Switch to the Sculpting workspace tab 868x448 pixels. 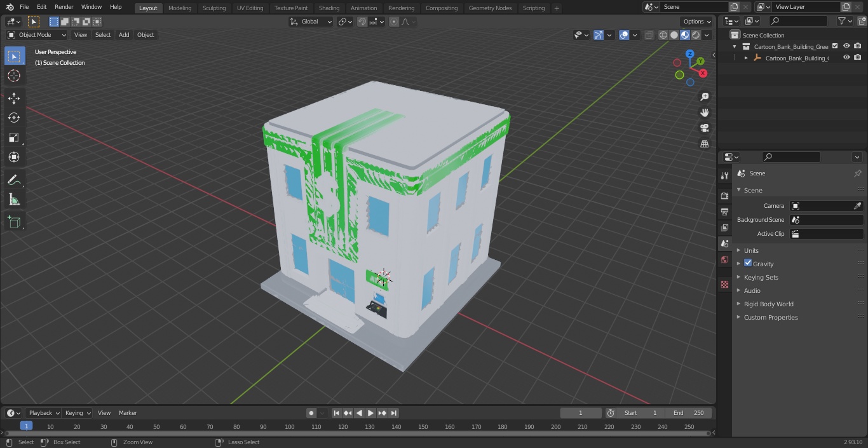click(214, 8)
